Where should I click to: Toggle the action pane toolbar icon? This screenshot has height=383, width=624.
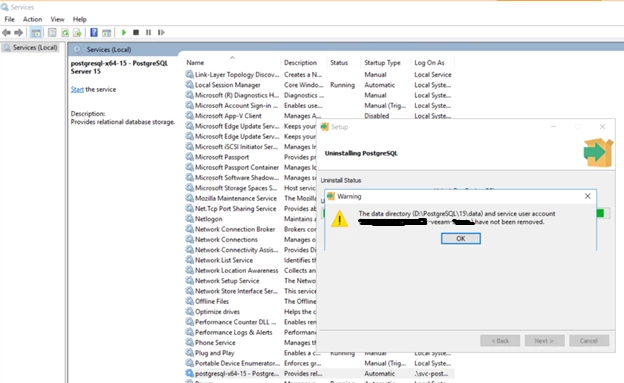(106, 33)
